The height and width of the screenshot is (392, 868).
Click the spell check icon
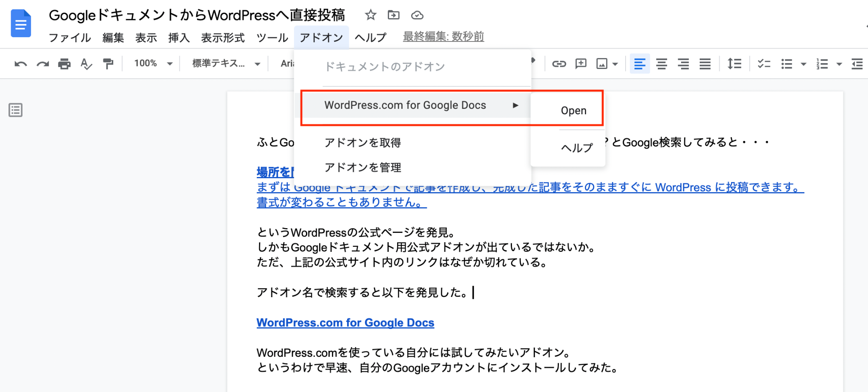86,64
